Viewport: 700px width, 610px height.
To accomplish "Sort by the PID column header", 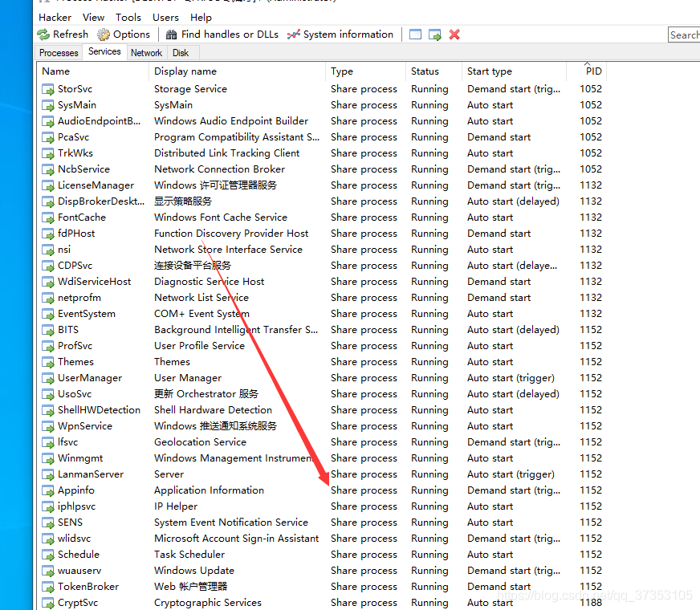I will 587,71.
